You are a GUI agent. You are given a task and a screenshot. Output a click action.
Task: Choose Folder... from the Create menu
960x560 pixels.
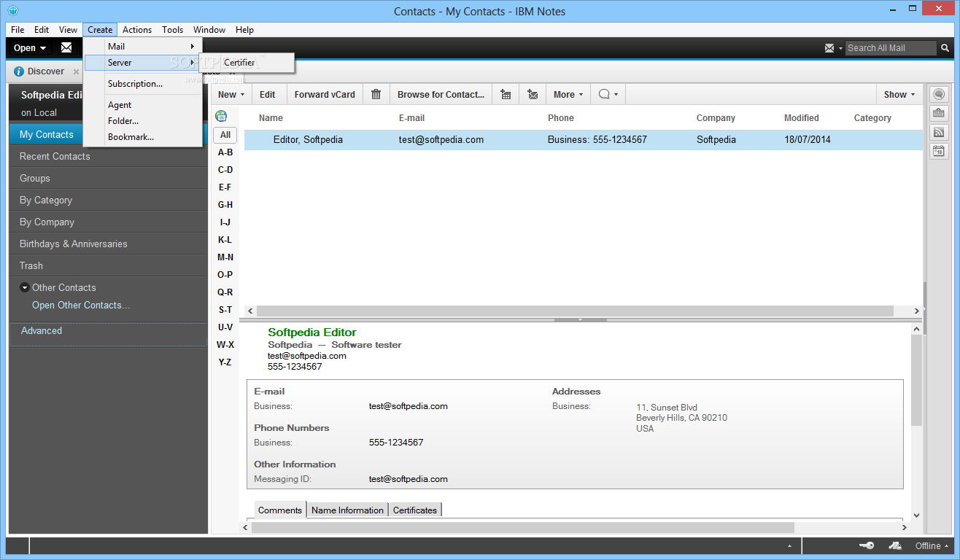pos(142,121)
